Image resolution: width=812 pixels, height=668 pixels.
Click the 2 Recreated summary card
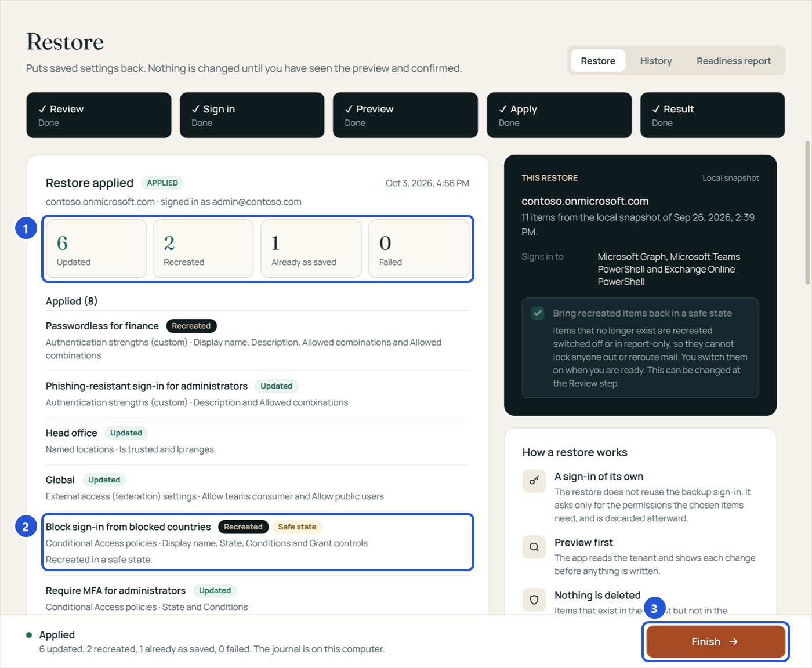[x=203, y=249]
